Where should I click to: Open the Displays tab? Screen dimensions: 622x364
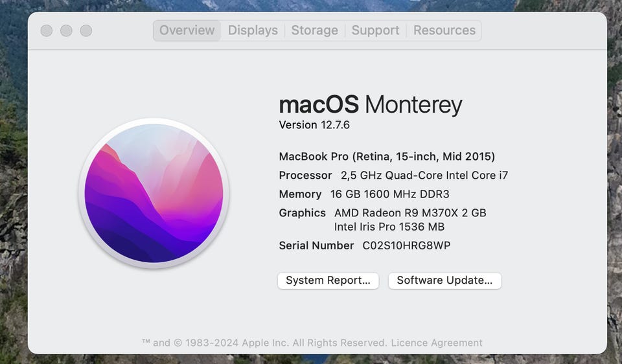[253, 30]
